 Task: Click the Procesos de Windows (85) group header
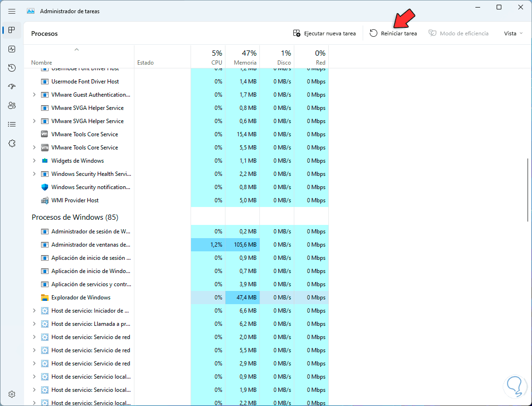(x=75, y=217)
